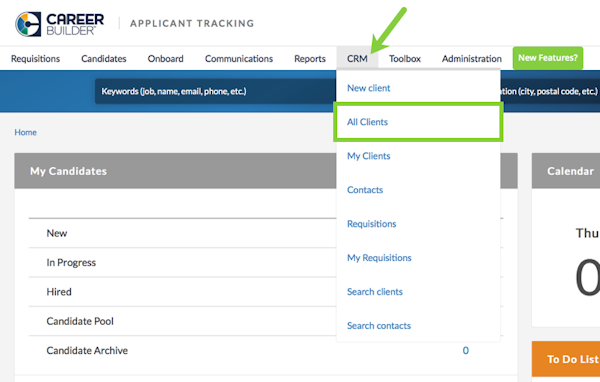600x382 pixels.
Task: Select the Candidate Pool row
Action: [266, 321]
